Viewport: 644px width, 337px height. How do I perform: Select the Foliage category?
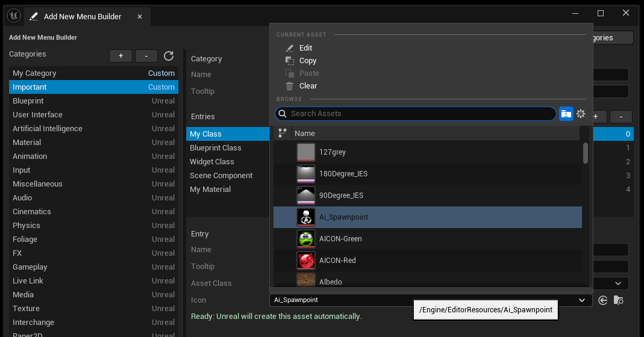(93, 240)
